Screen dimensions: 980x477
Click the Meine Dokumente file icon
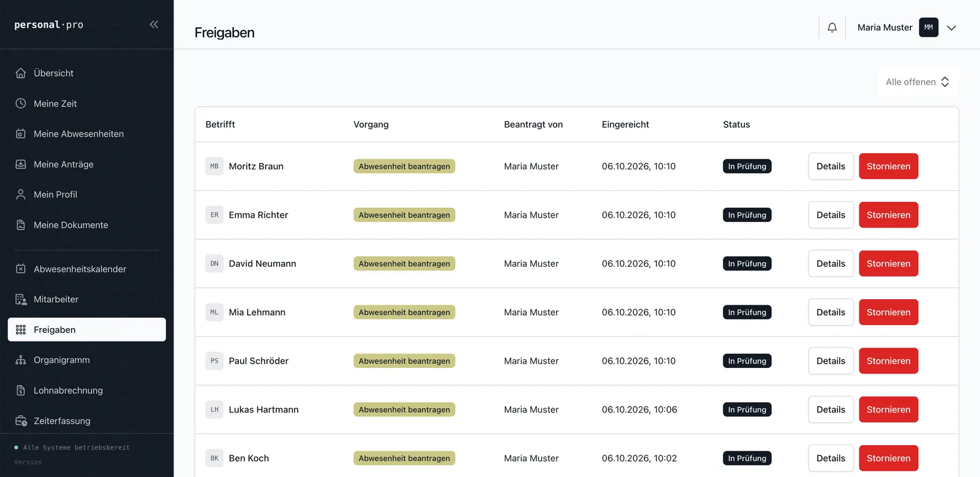[21, 225]
